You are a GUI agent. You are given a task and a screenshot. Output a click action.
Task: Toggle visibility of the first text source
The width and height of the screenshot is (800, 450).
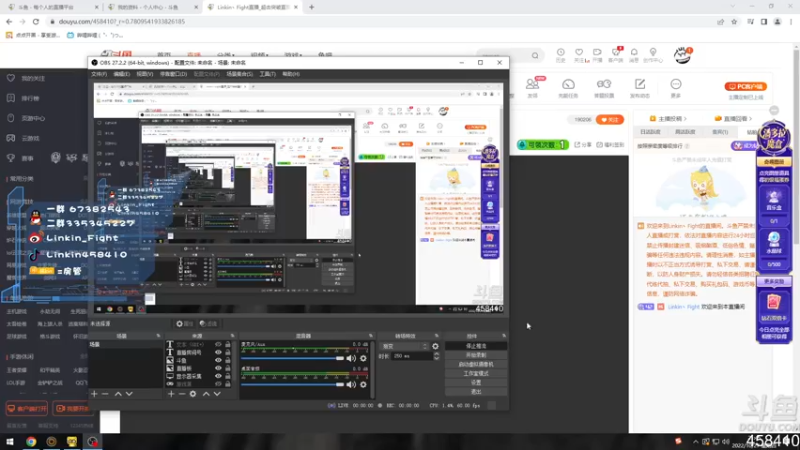click(218, 344)
